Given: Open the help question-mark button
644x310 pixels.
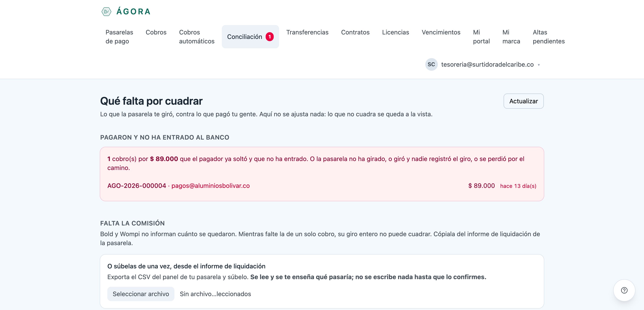Looking at the screenshot, I should [x=624, y=290].
